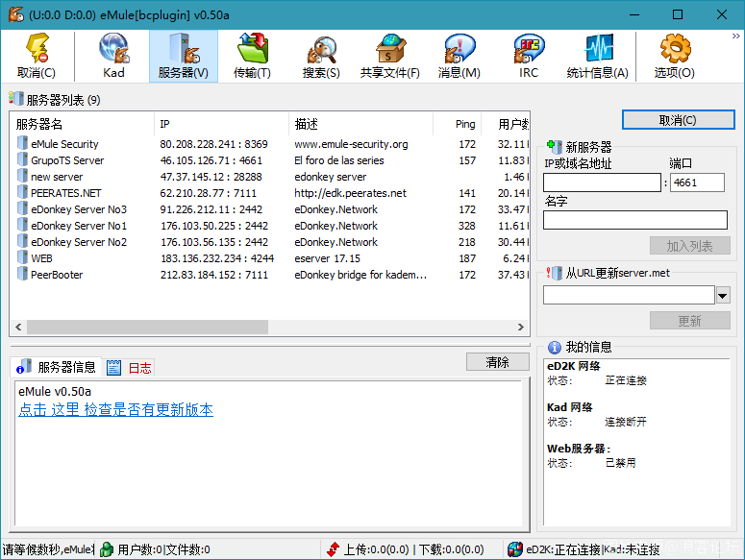Open the 传输(T) transfers view

tap(252, 56)
